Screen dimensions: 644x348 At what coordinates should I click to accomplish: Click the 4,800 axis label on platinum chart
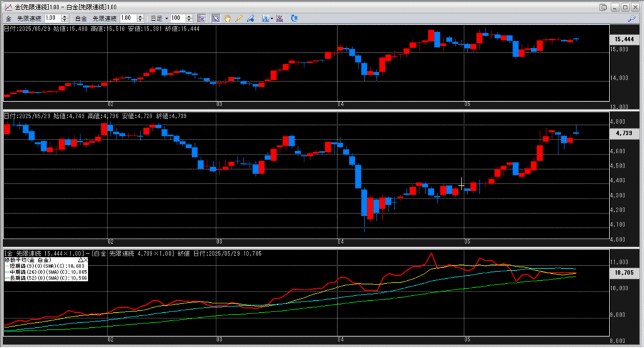coord(618,122)
